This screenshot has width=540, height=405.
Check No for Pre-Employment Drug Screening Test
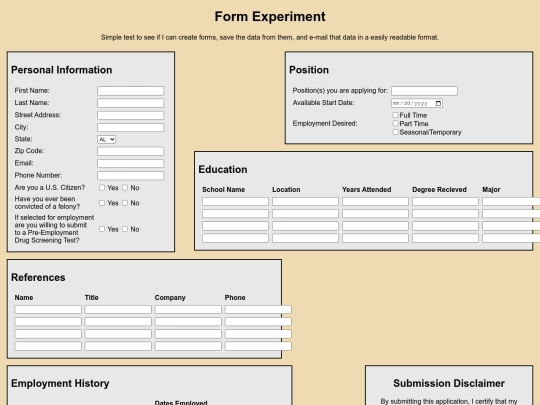click(x=125, y=229)
